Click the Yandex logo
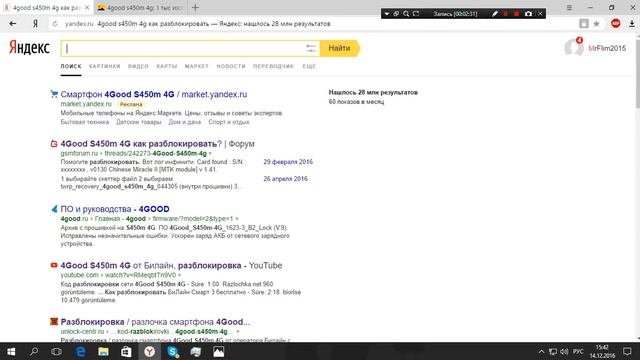This screenshot has width=640, height=360. [29, 48]
